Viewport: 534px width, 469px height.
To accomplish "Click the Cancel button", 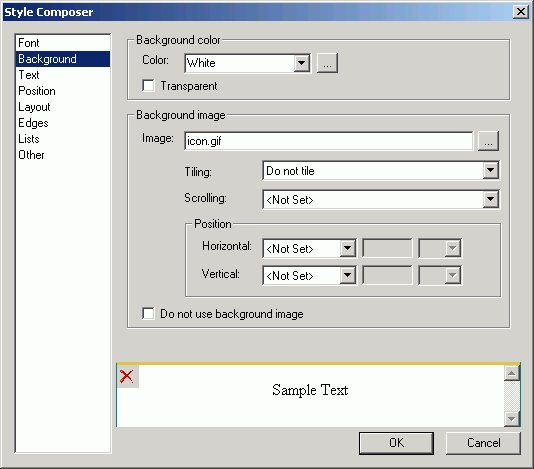I will coord(483,443).
